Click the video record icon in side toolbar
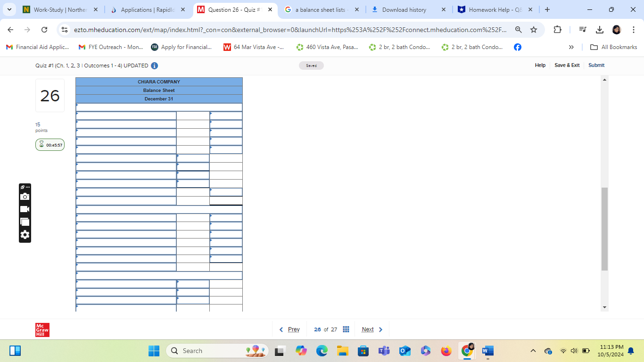This screenshot has width=644, height=362. (25, 209)
